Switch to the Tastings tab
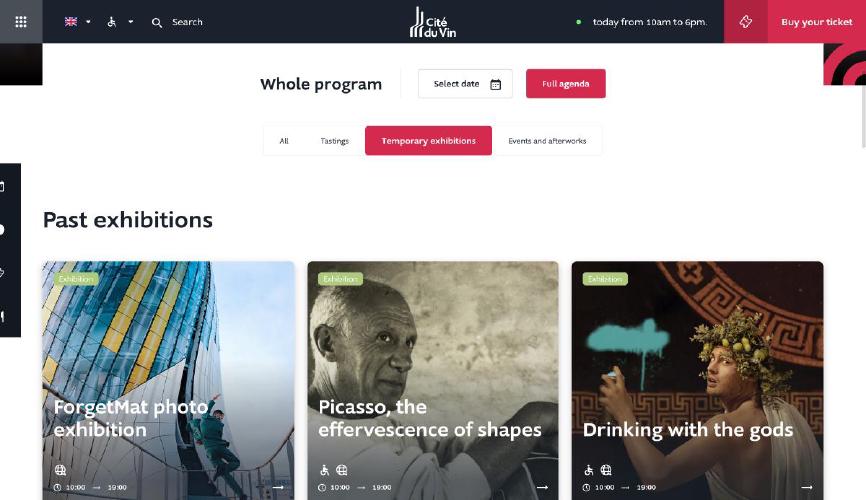Screen dimensions: 866x500 tap(335, 141)
